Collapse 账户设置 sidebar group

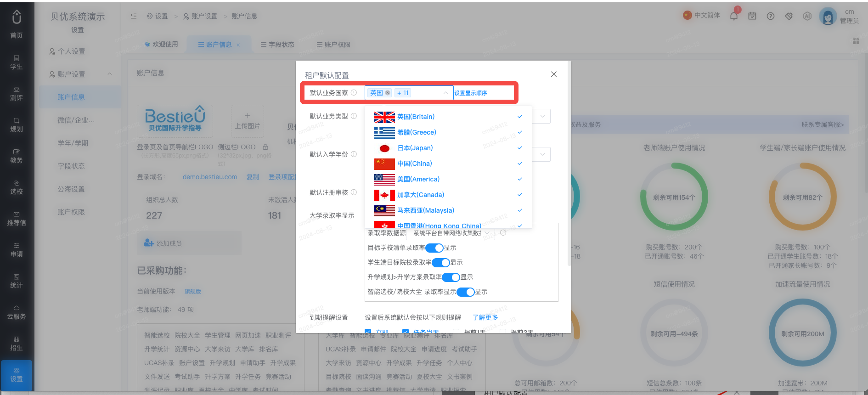[x=110, y=74]
